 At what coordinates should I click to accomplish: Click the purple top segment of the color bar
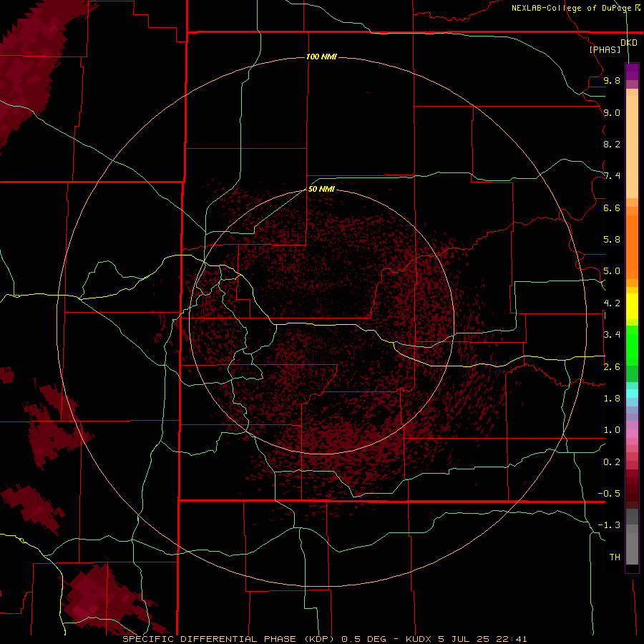[632, 72]
